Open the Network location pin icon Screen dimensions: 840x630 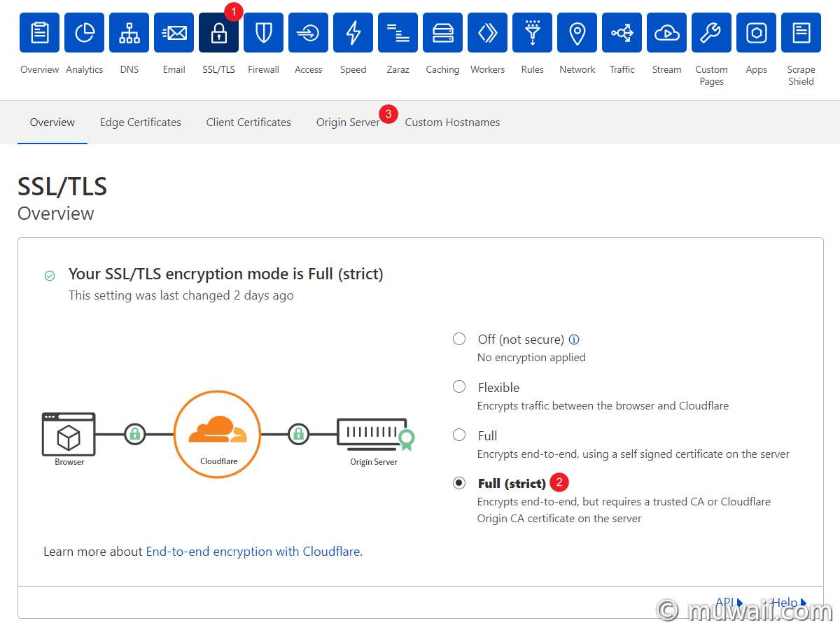[x=577, y=33]
